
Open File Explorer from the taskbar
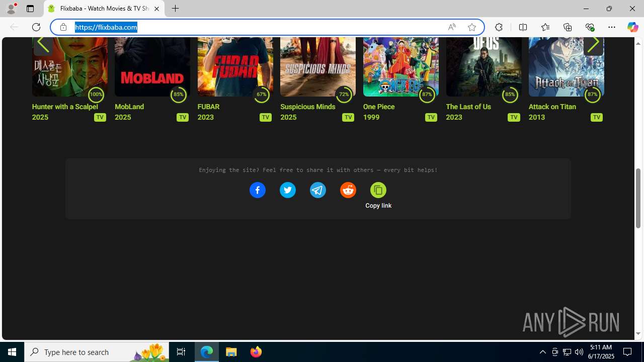tap(231, 352)
